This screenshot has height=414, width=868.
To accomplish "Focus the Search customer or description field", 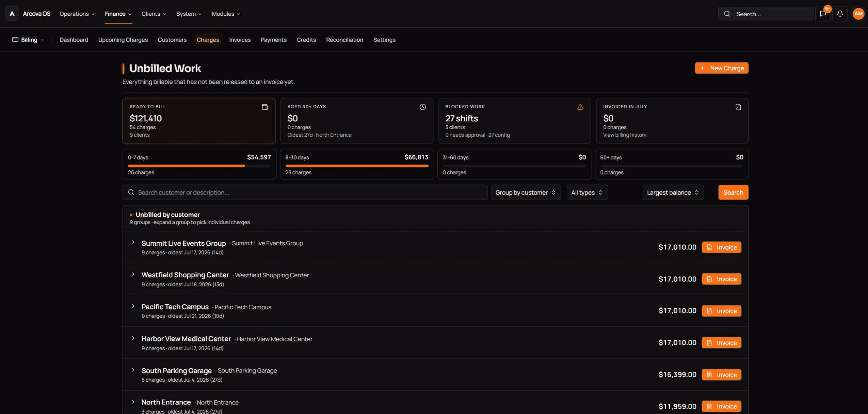I will 305,193.
